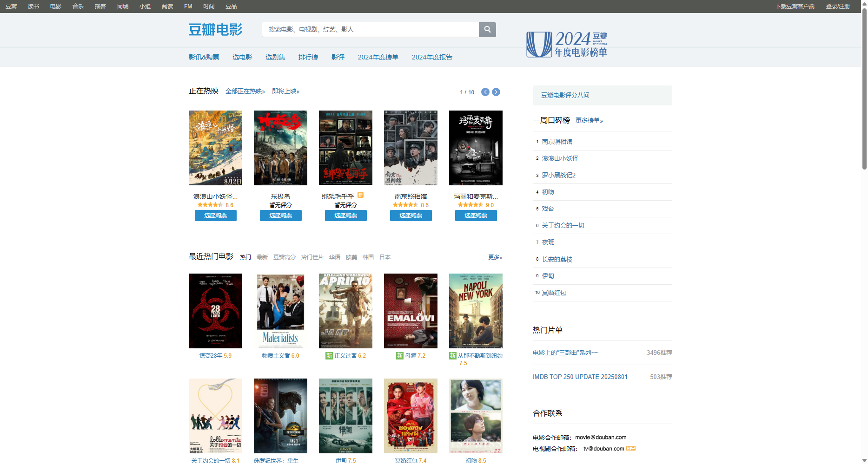Open 物质主义者 6.0 title link
868x464 pixels.
click(280, 356)
